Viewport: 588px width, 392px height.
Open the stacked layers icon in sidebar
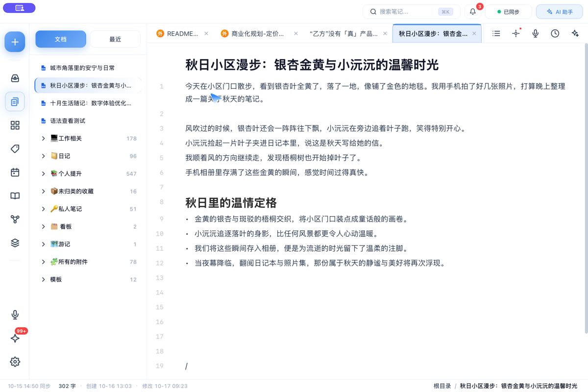click(x=15, y=243)
